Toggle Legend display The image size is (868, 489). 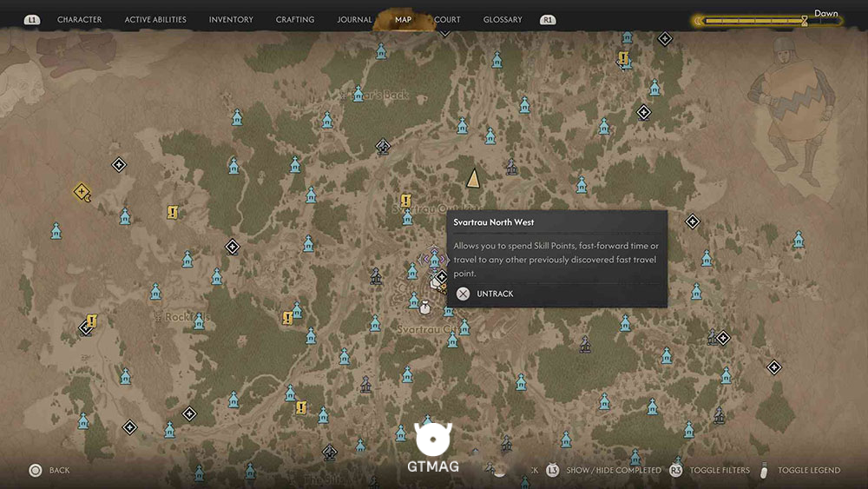click(x=809, y=470)
